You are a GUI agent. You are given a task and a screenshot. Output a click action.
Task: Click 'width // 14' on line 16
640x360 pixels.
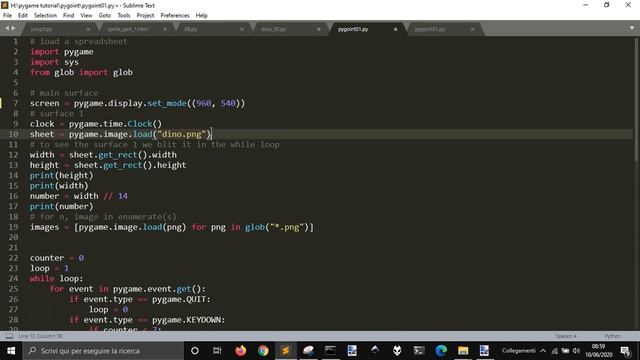(100, 196)
